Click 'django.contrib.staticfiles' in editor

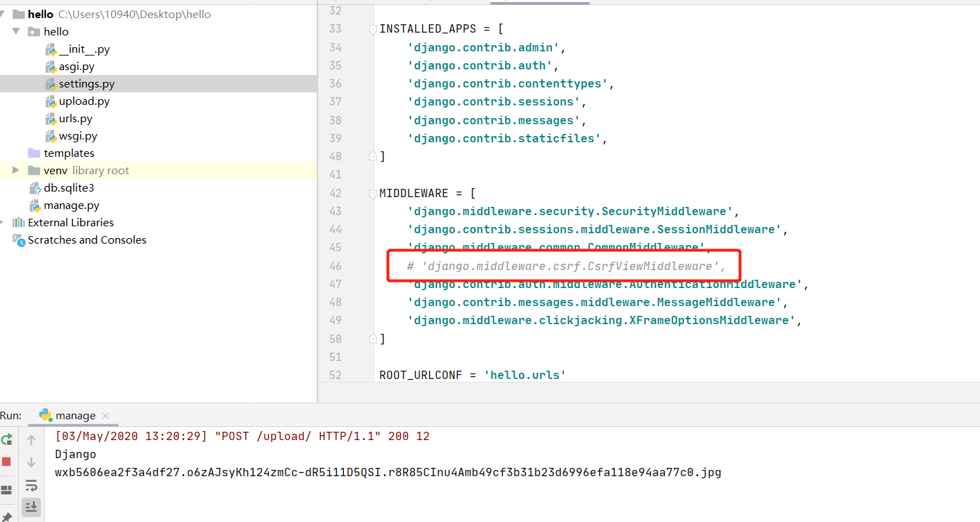(x=504, y=138)
